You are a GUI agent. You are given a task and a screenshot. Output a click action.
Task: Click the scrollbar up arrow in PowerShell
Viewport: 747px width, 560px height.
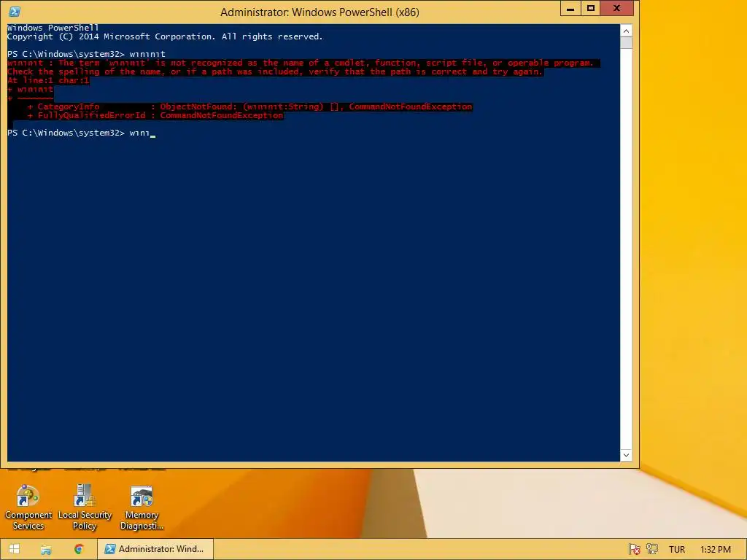point(626,31)
